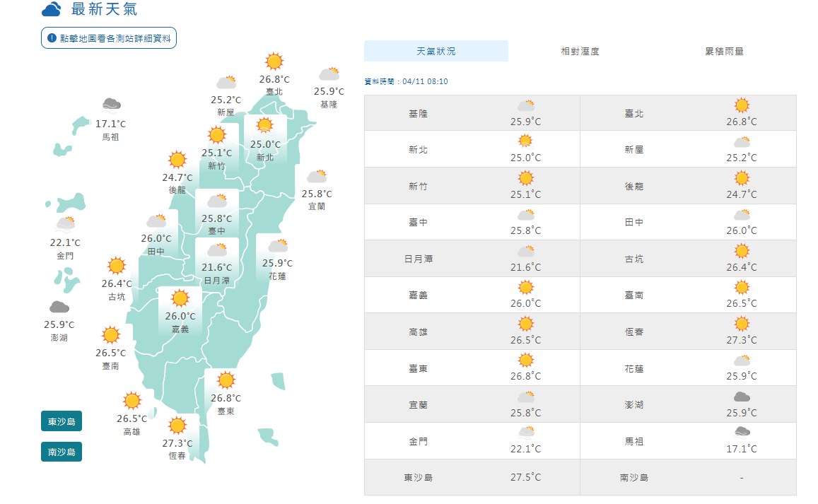Click the foggy weather icon for 馬祖 on map

point(110,105)
